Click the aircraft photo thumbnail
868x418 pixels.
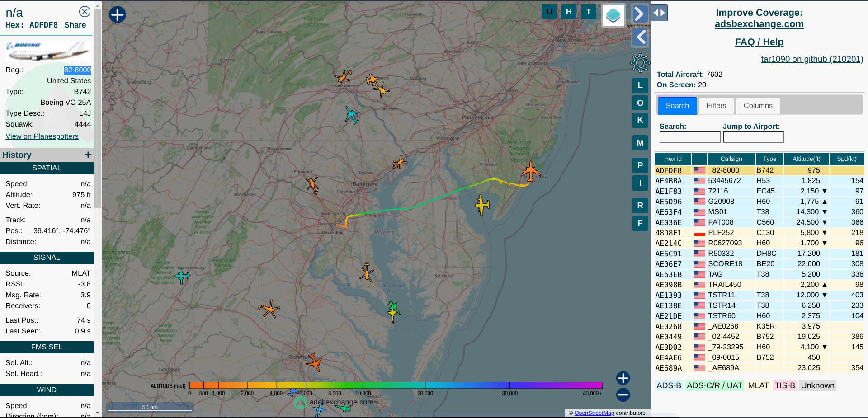pyautogui.click(x=48, y=51)
